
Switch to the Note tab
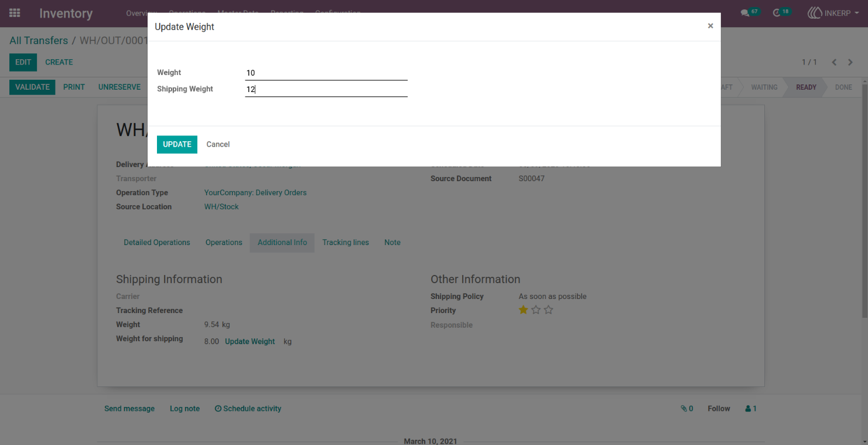(392, 243)
